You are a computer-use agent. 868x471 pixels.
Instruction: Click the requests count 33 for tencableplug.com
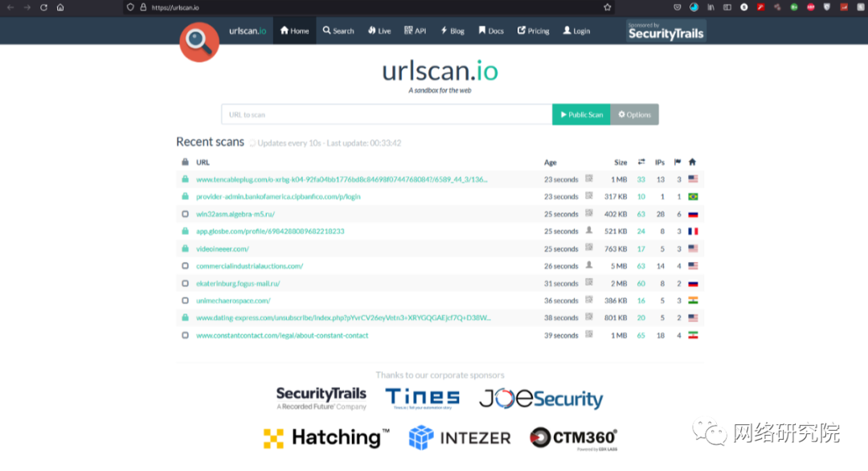[641, 179]
